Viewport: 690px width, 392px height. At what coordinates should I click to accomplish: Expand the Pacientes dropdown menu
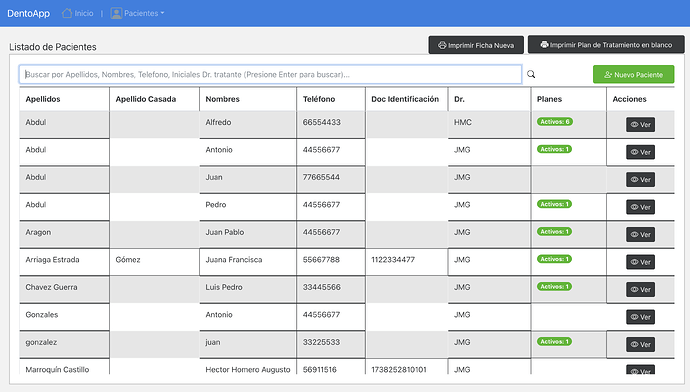(138, 13)
